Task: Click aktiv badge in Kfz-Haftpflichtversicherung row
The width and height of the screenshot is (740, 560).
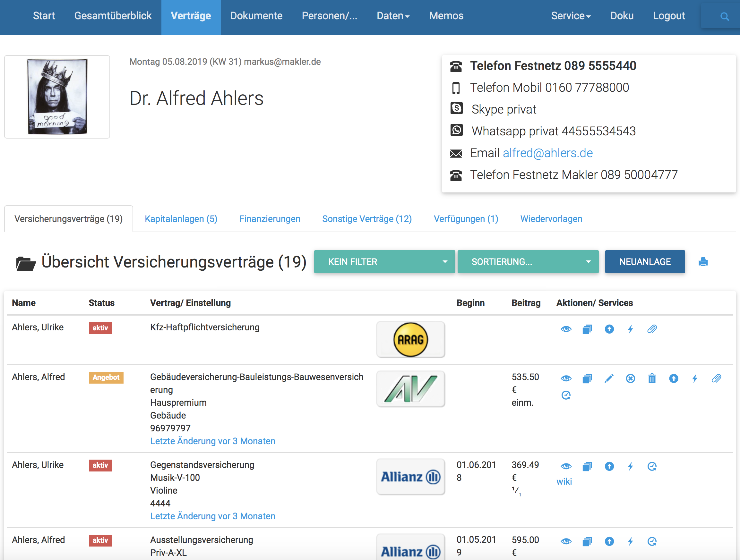Action: [100, 328]
